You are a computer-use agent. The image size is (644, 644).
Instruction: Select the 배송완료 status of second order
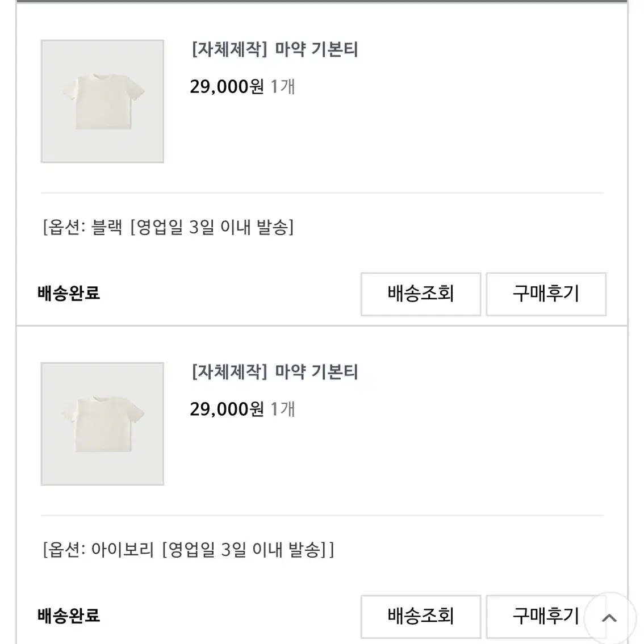pyautogui.click(x=69, y=616)
